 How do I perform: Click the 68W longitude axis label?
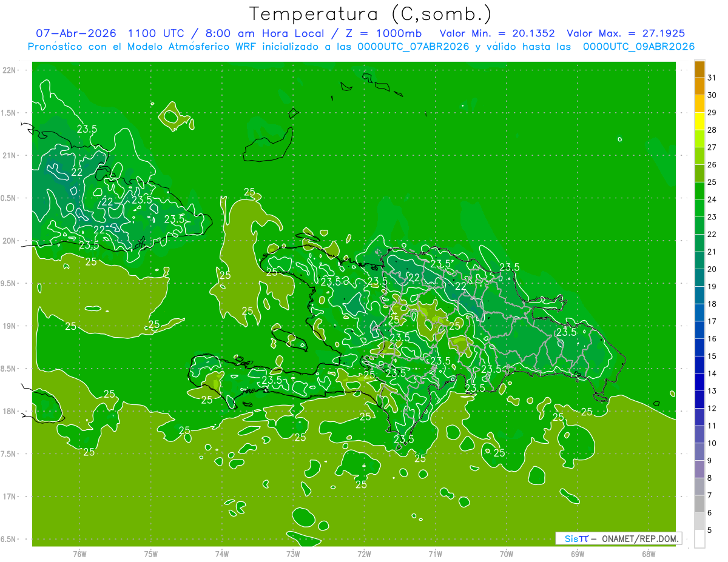(x=649, y=554)
